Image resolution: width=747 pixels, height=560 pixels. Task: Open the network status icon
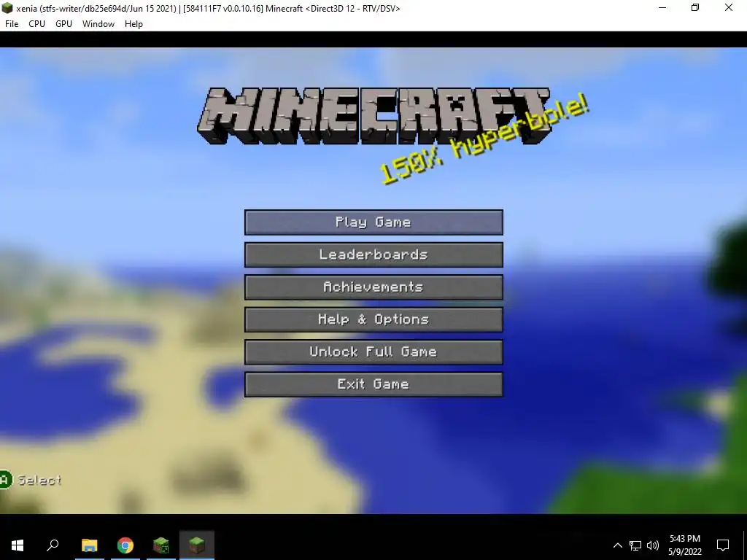click(x=635, y=545)
